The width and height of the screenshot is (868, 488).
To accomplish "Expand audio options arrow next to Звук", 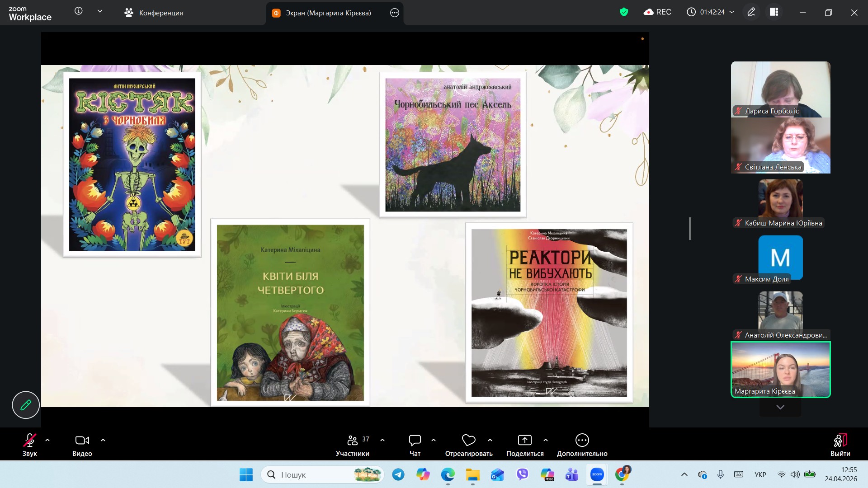I will pos(47,440).
